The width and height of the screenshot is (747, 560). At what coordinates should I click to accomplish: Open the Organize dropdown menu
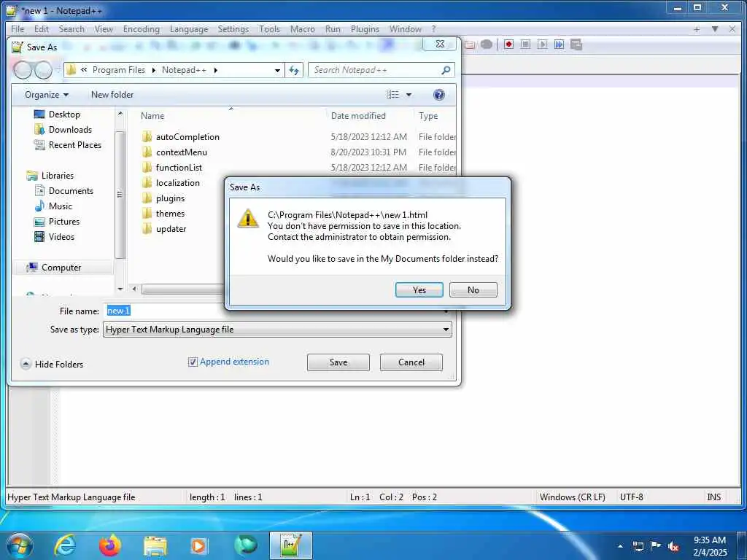[x=47, y=95]
